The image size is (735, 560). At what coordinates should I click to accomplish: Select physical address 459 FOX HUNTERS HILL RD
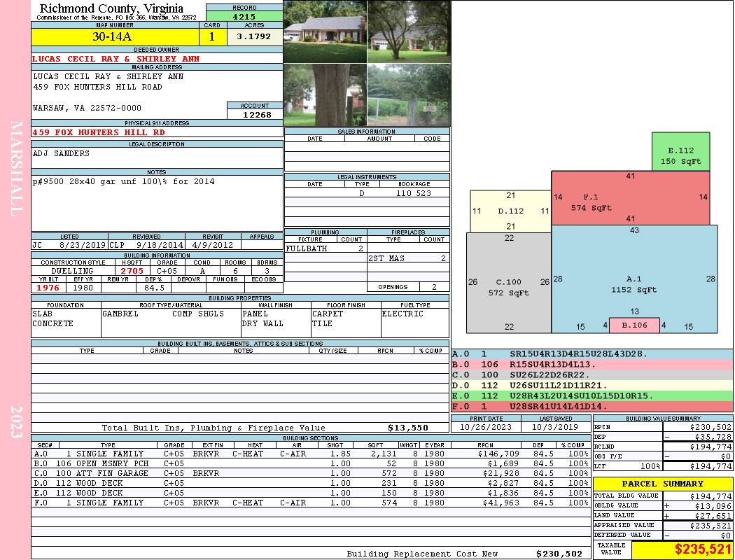point(99,132)
